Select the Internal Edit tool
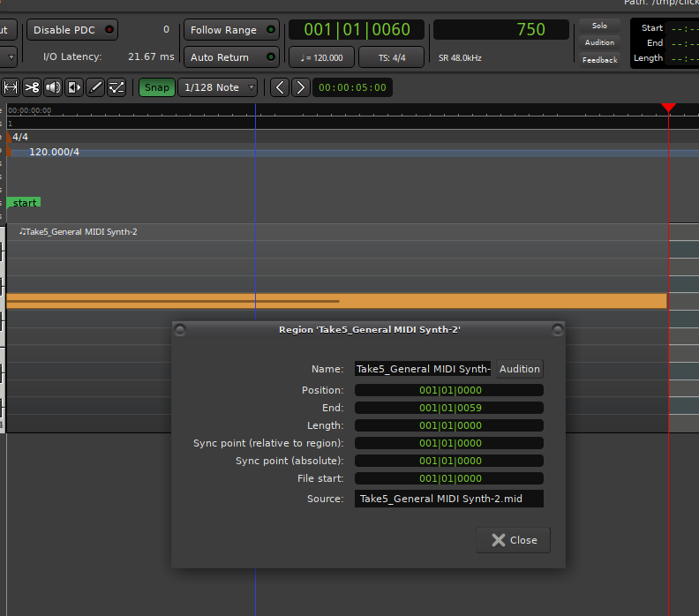This screenshot has width=699, height=616. tap(116, 87)
